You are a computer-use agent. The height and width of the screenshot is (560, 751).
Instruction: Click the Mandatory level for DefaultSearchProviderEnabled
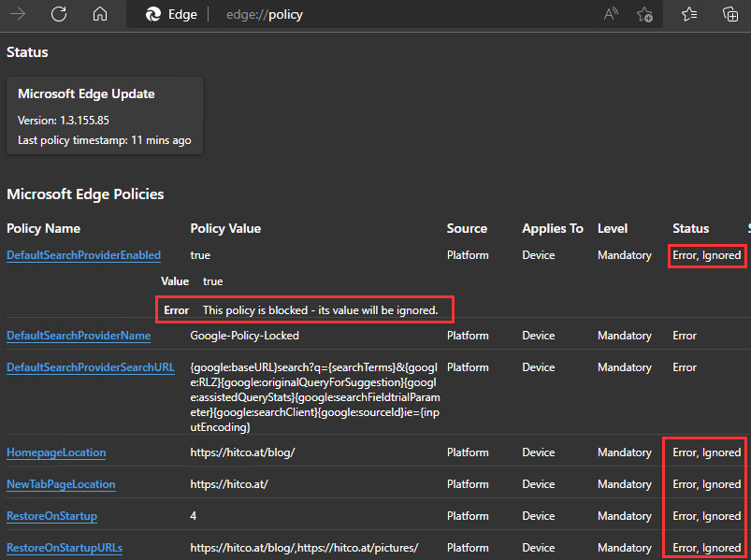pyautogui.click(x=625, y=255)
